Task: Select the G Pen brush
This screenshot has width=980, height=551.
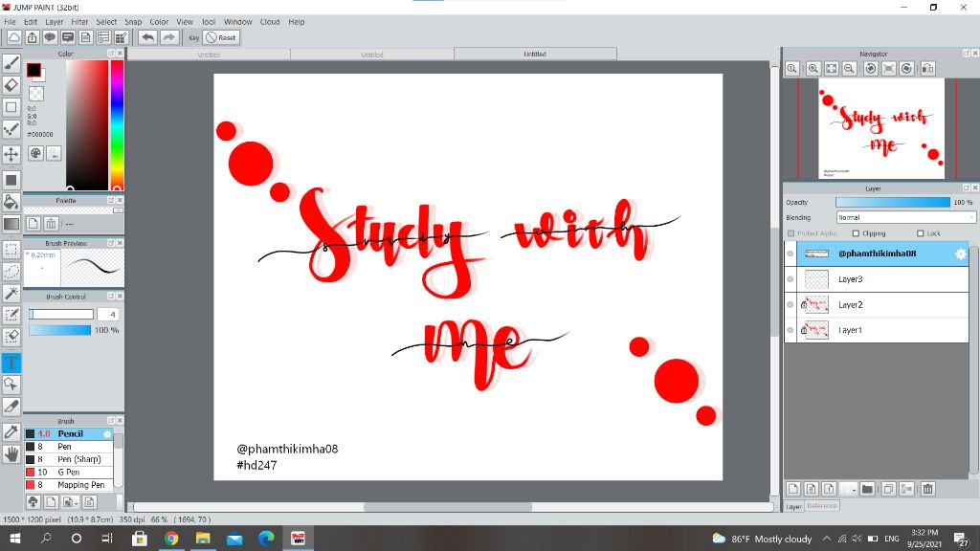Action: (x=69, y=473)
